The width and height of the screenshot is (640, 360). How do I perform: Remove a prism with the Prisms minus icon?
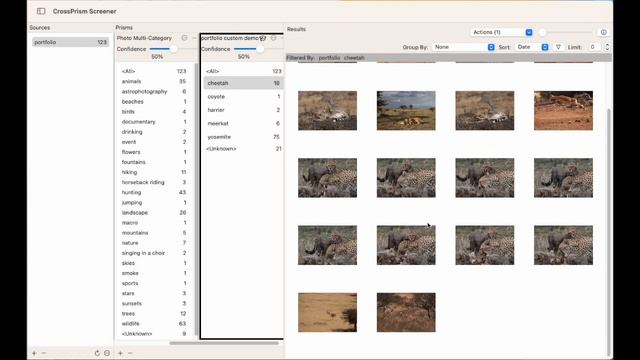(130, 353)
